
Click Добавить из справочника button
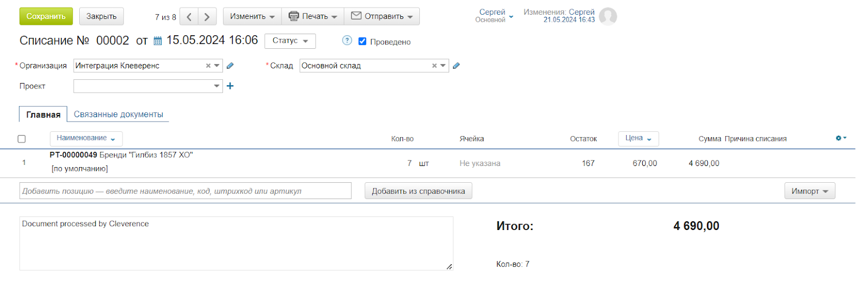[418, 191]
